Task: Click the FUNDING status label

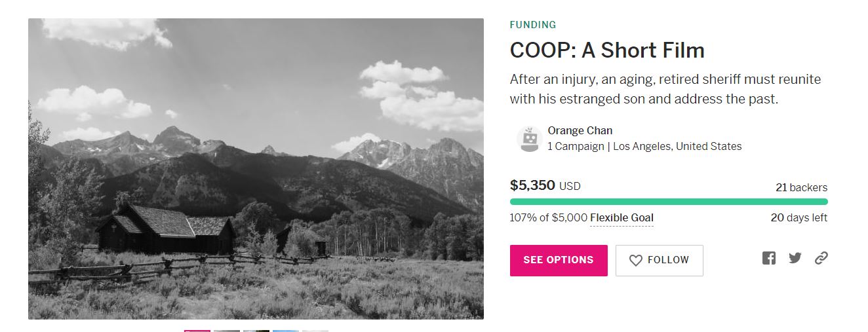Action: (533, 25)
